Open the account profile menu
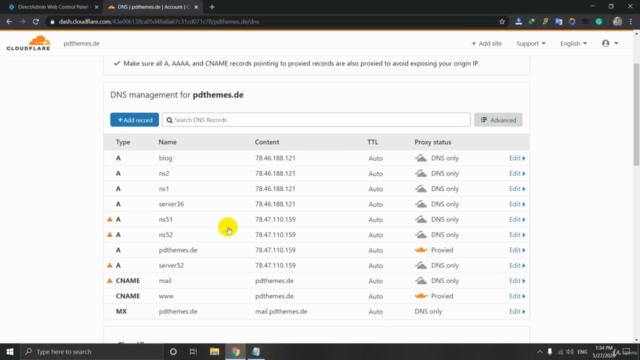 [x=610, y=43]
